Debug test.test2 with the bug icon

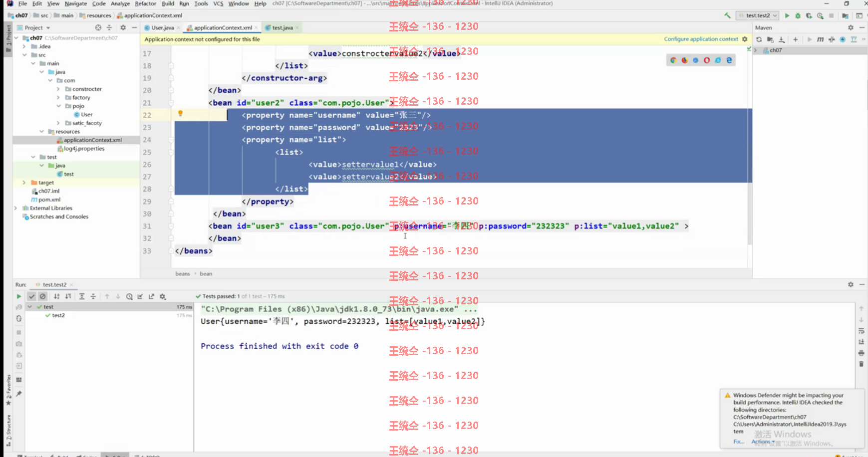pos(798,15)
